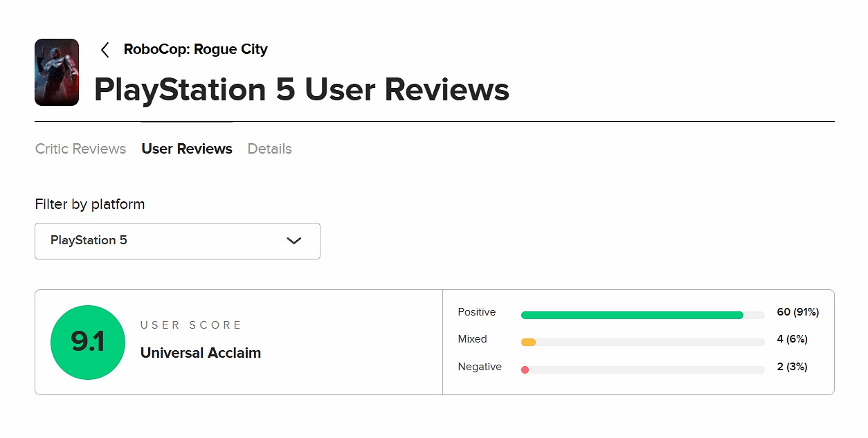Open the RoboCop game cover thumbnail
This screenshot has height=438, width=868.
[57, 72]
